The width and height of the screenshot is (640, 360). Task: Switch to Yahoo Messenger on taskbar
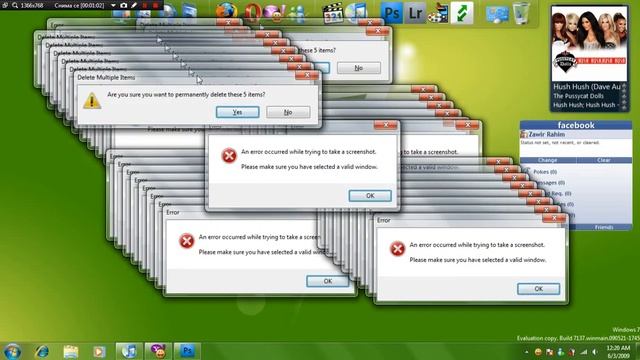(158, 351)
